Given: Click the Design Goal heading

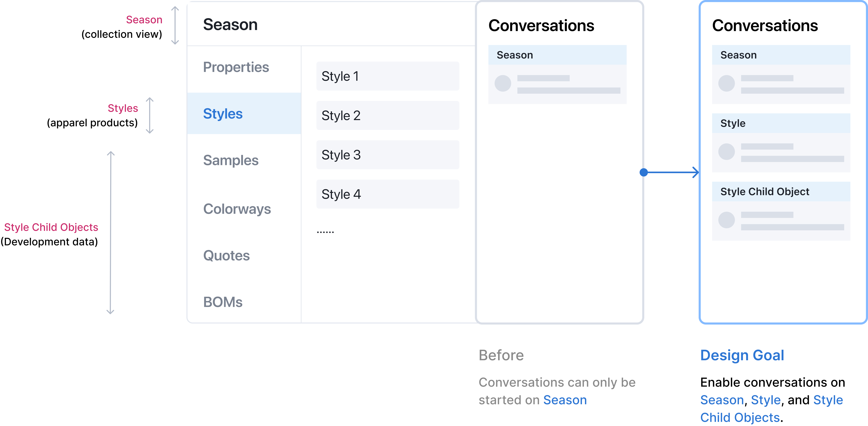Looking at the screenshot, I should coord(742,355).
